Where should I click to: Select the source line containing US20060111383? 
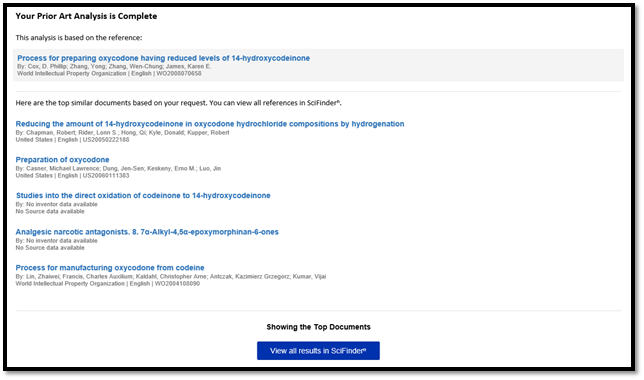pos(72,175)
